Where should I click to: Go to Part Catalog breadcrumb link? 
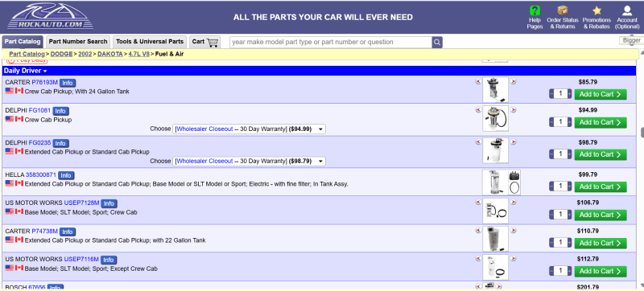coord(27,54)
